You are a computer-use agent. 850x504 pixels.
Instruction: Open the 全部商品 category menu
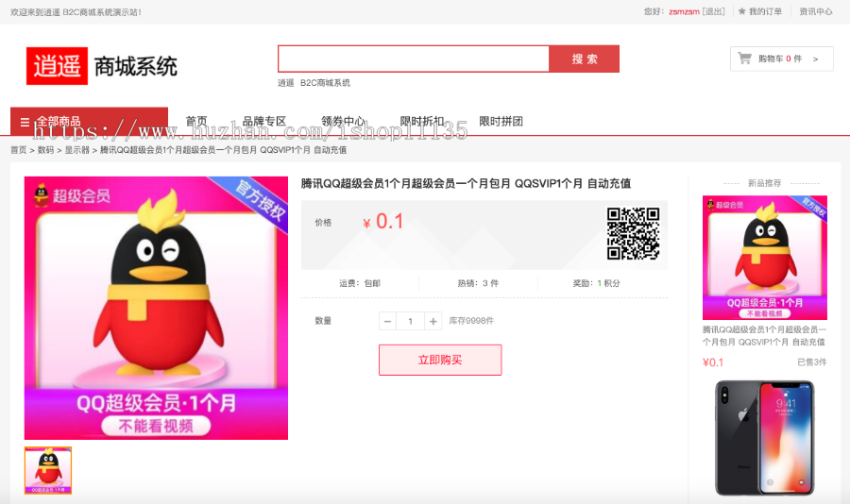point(89,122)
